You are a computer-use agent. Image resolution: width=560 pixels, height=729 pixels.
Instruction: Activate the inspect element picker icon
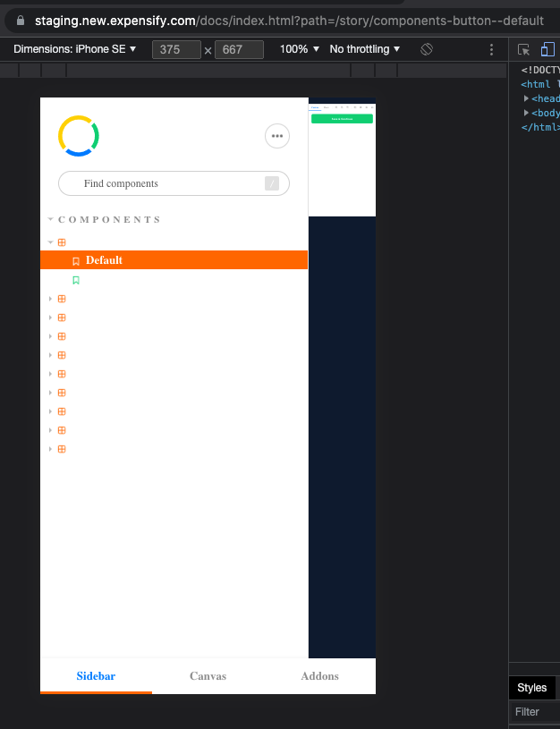(x=523, y=49)
